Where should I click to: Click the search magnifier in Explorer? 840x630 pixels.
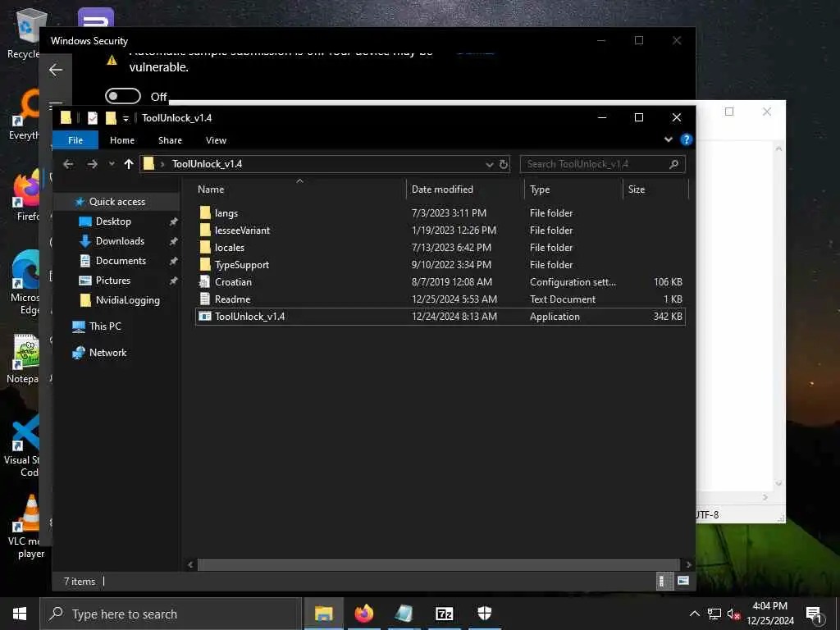pos(674,164)
